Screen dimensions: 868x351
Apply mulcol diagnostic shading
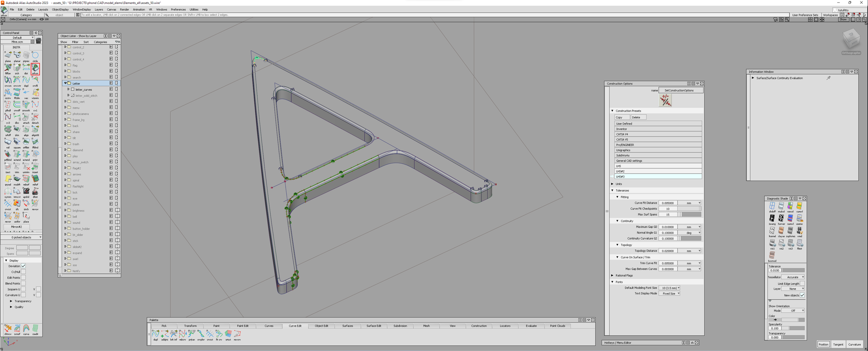(781, 207)
